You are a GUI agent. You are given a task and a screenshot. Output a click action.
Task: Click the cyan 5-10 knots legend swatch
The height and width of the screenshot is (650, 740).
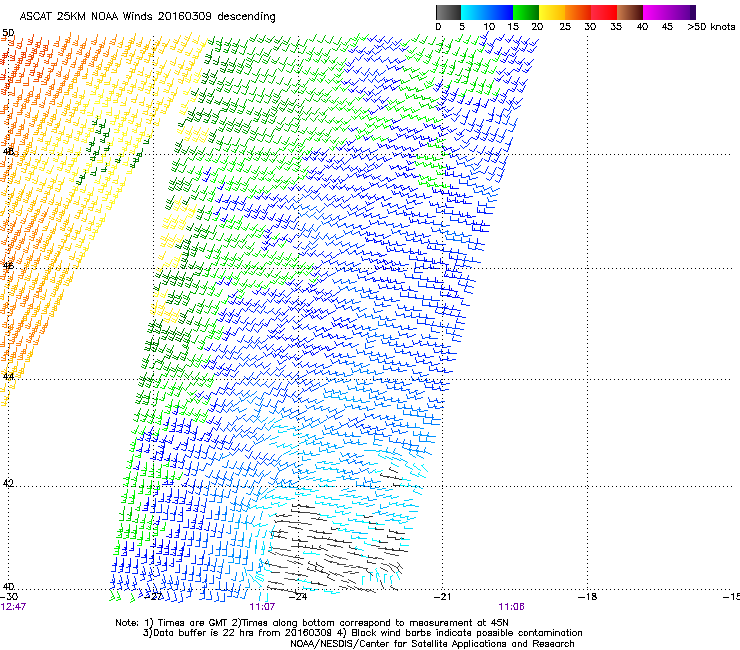pyautogui.click(x=474, y=12)
